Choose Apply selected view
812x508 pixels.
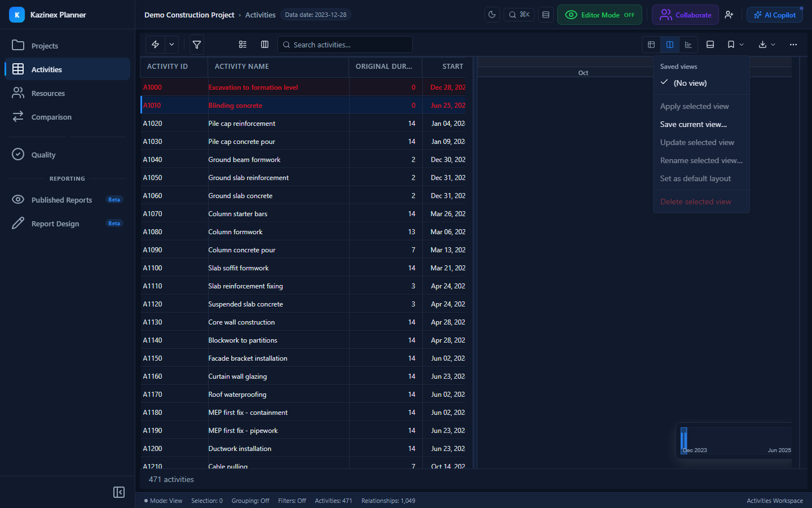701,106
